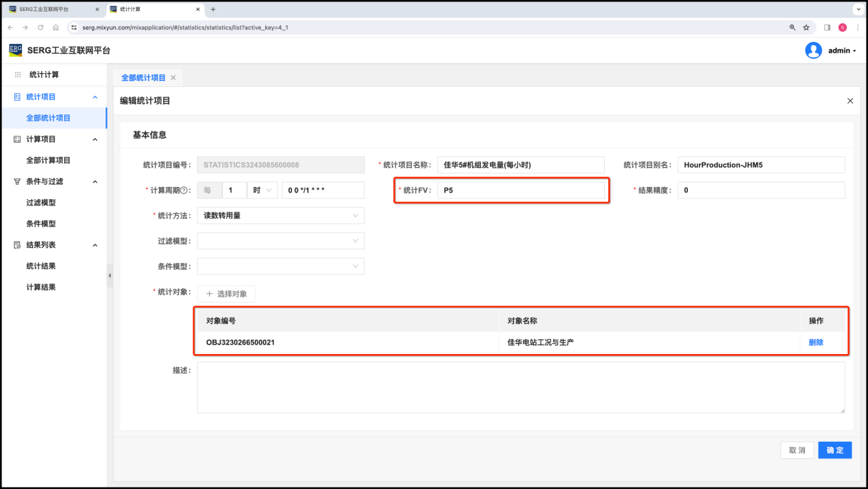
Task: Click the 确定 button
Action: pos(834,450)
